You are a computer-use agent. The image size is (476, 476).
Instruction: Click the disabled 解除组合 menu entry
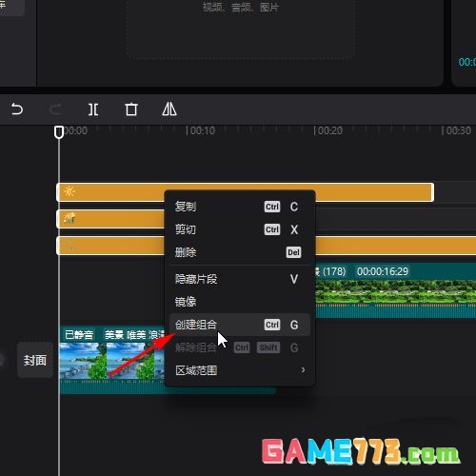click(240, 347)
